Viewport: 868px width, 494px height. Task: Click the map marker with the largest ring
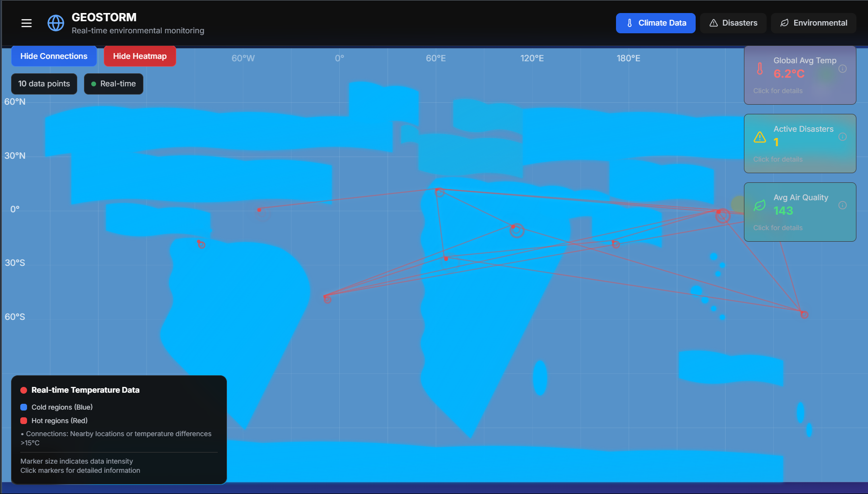[x=723, y=216]
